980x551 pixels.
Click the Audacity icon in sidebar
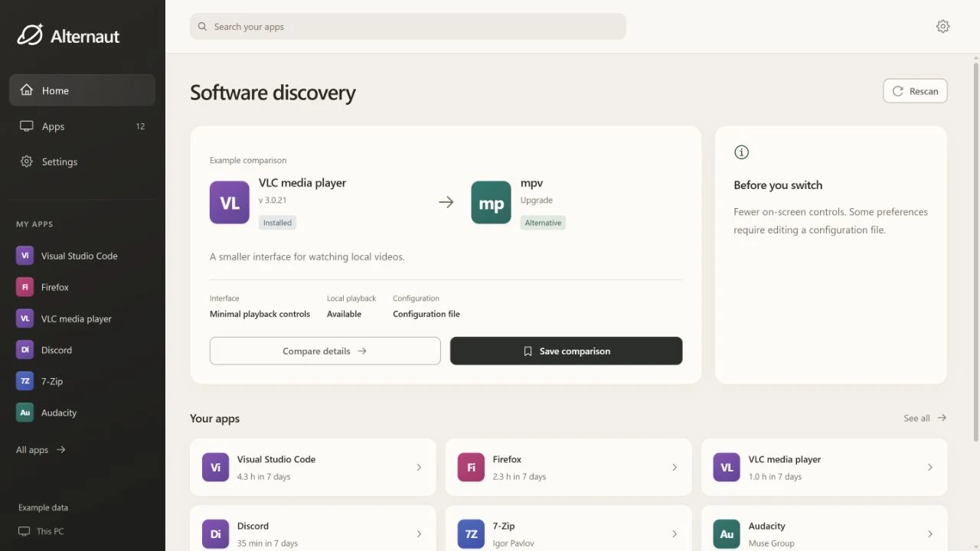[x=25, y=412]
